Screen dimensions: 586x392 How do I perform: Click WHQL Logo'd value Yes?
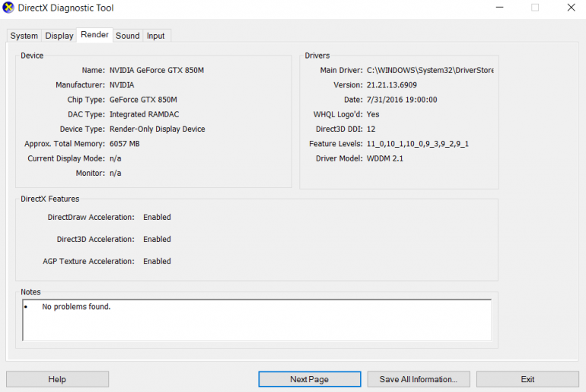tap(373, 114)
